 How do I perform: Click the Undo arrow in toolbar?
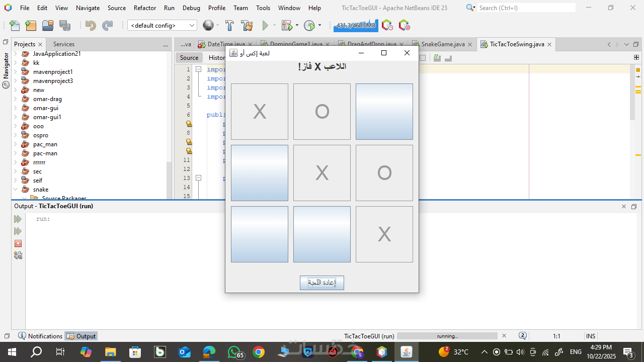(91, 26)
